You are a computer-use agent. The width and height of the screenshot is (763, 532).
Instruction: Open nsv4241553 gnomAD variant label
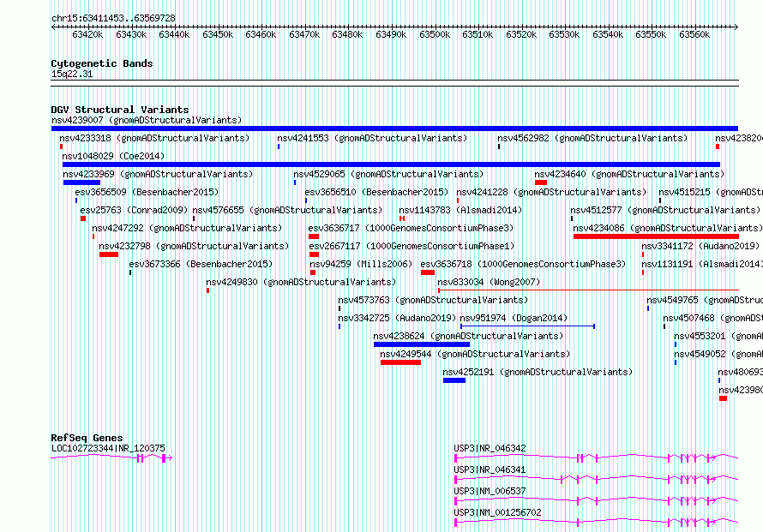[x=372, y=138]
